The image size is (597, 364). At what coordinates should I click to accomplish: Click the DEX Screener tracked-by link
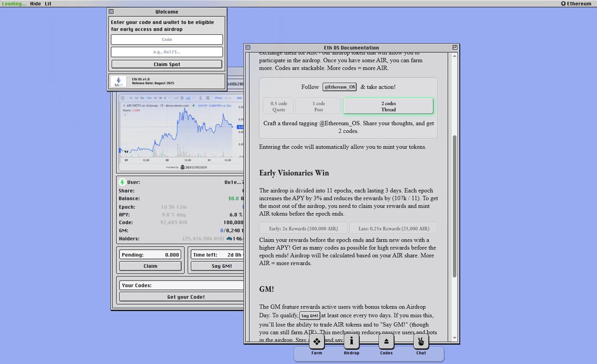(x=186, y=168)
